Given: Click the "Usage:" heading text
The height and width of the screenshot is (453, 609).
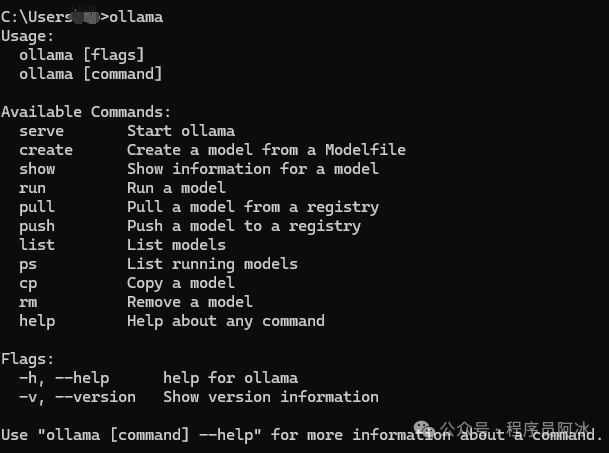Looking at the screenshot, I should tap(28, 35).
